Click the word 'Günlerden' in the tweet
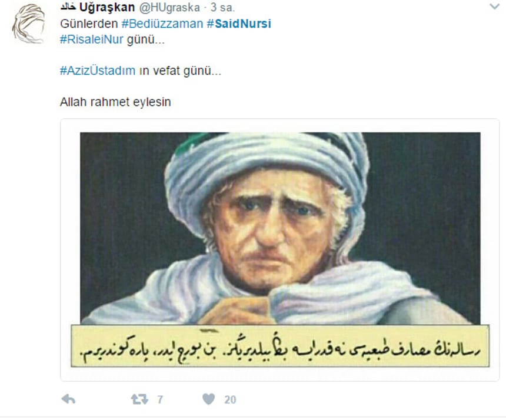This screenshot has width=506, height=420. pos(89,24)
